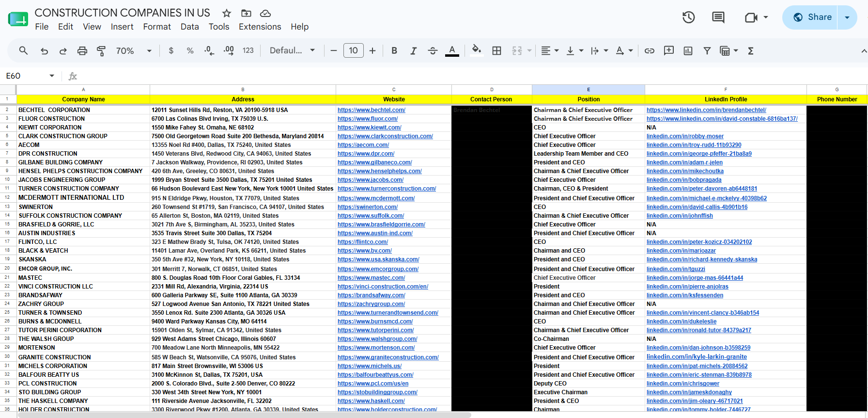Viewport: 868px width, 418px height.
Task: Toggle italic formatting
Action: pos(413,51)
